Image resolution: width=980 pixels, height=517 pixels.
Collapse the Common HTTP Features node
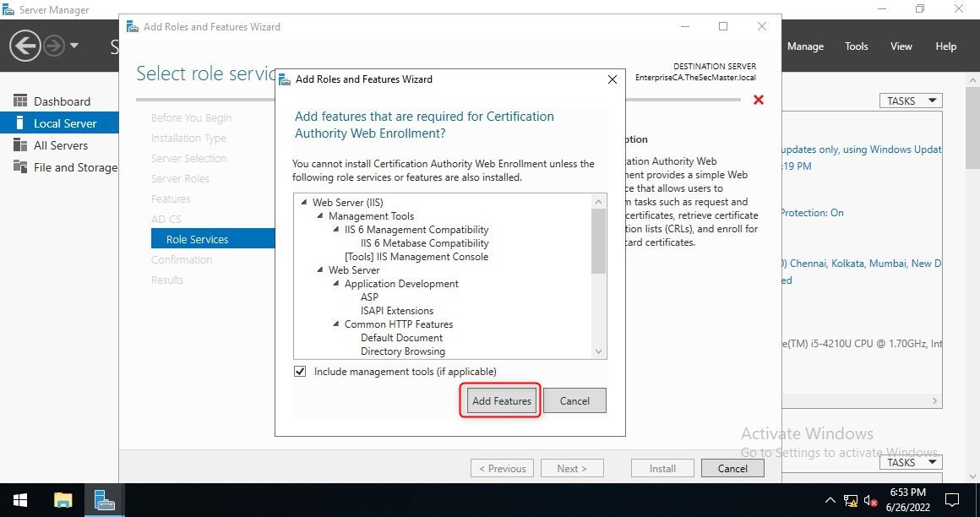point(336,324)
